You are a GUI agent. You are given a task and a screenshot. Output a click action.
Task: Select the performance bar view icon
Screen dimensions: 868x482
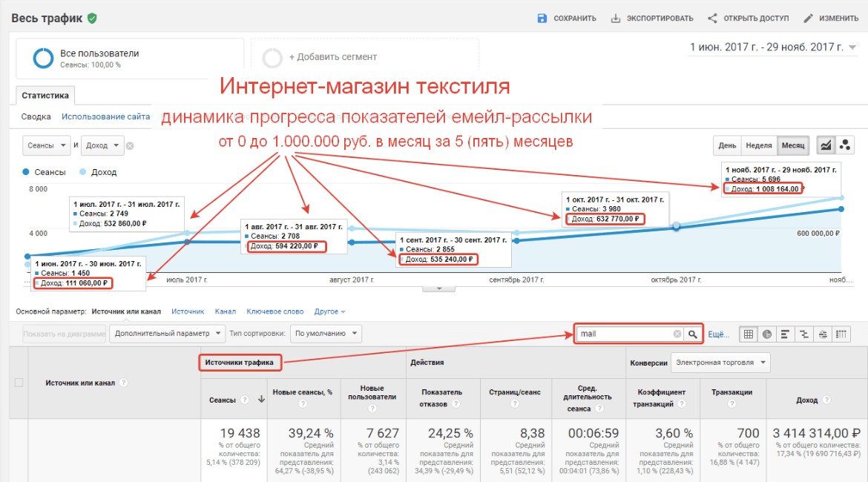(x=785, y=334)
